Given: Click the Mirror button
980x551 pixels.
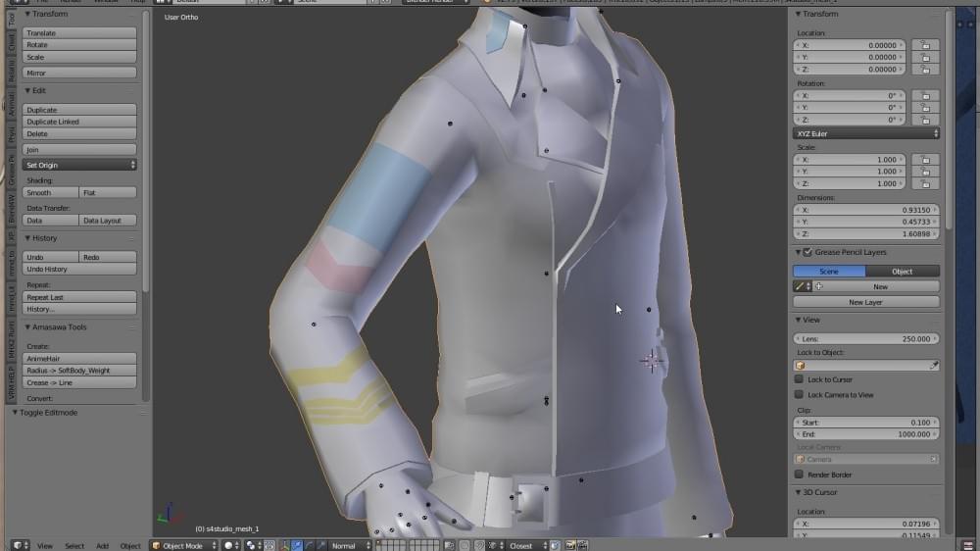Looking at the screenshot, I should (x=79, y=73).
